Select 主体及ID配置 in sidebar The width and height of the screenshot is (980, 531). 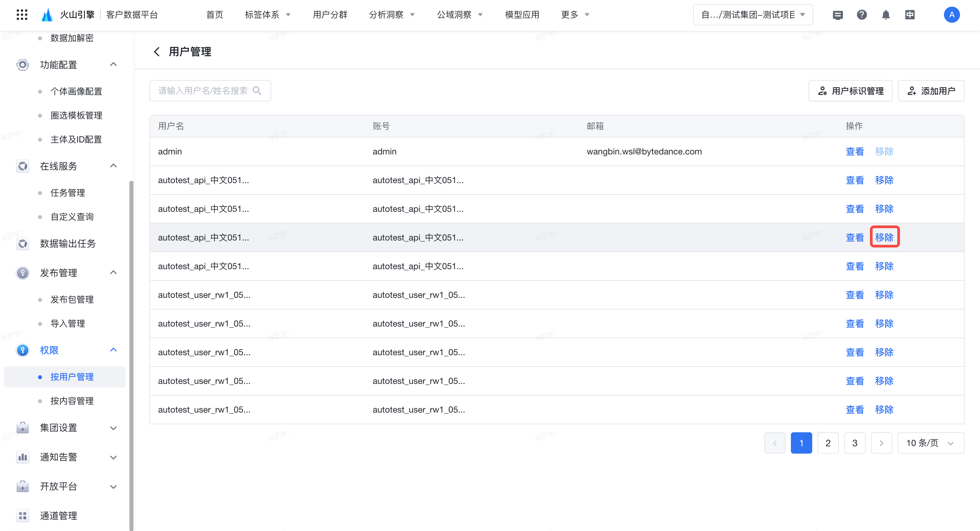coord(76,139)
